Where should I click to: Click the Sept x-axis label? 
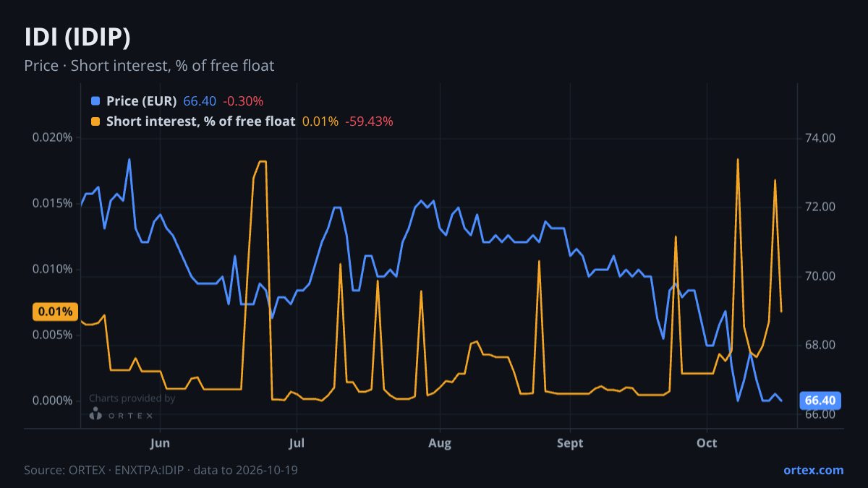[570, 443]
